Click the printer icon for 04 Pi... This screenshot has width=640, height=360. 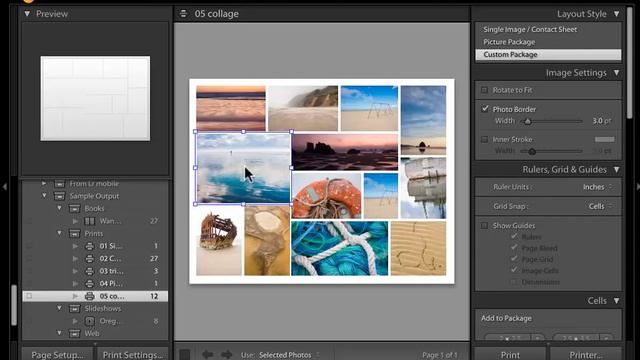click(89, 283)
